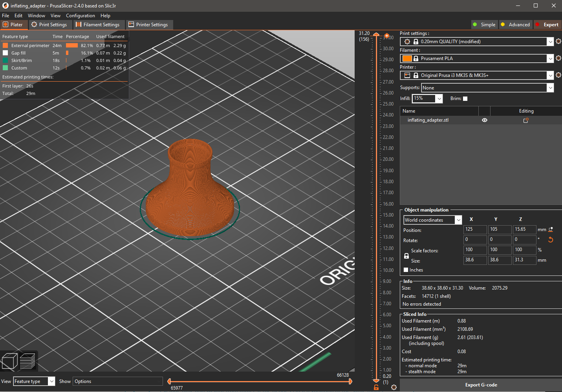Open the World coordinates dropdown
The width and height of the screenshot is (562, 392).
pyautogui.click(x=458, y=220)
